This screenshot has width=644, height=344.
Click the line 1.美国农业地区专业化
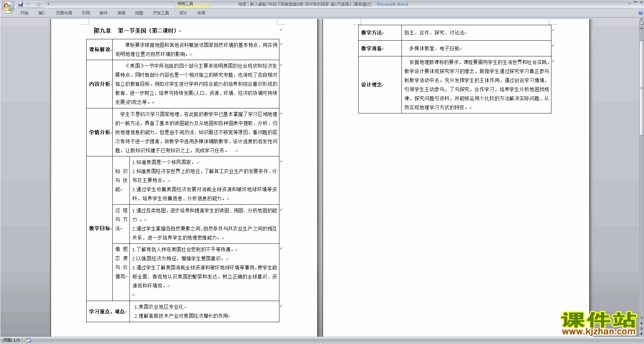point(159,307)
